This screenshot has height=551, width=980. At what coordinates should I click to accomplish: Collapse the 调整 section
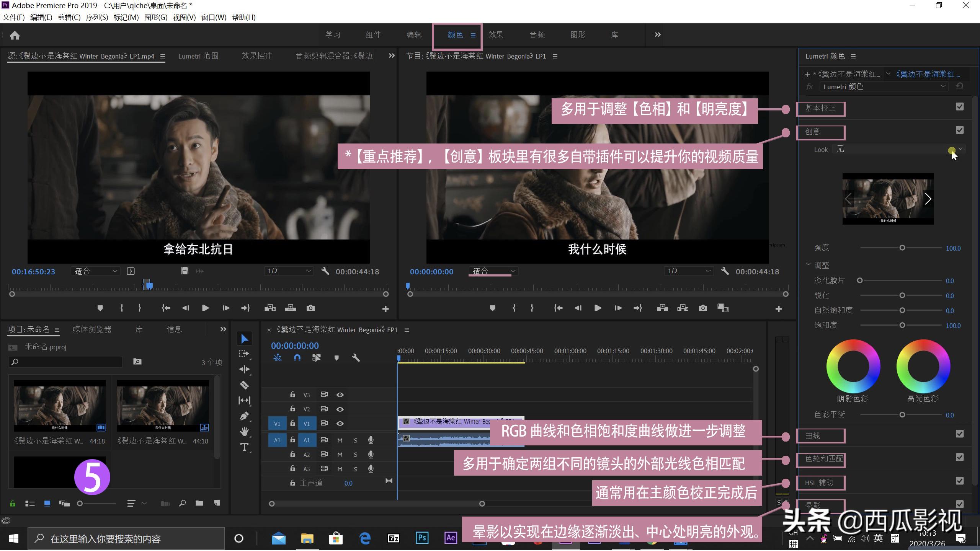(808, 265)
